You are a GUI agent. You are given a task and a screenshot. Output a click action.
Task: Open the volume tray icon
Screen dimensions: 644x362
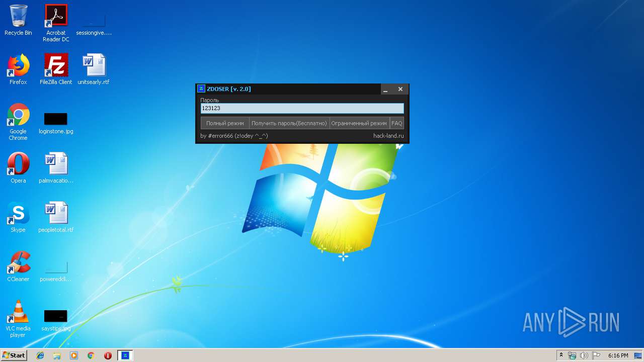tap(584, 355)
